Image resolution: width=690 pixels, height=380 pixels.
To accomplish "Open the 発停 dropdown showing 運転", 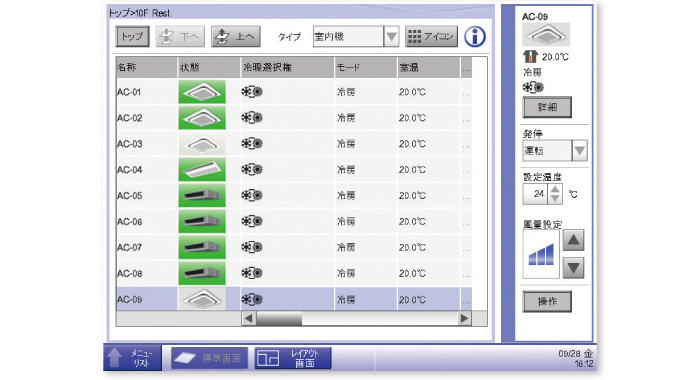I will 554,151.
